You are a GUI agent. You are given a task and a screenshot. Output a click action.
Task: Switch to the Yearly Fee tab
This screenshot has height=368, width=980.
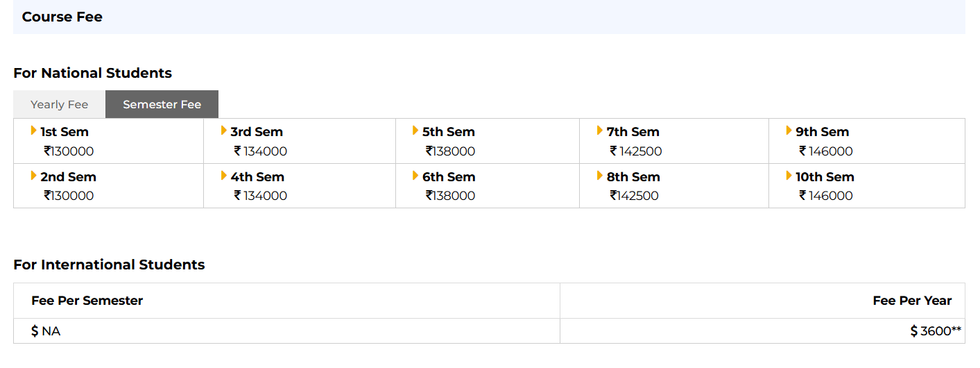pyautogui.click(x=60, y=104)
